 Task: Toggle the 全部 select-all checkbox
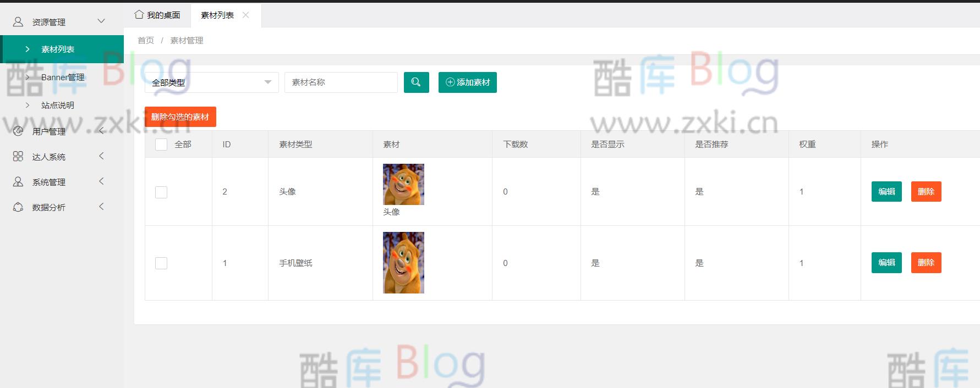tap(161, 145)
